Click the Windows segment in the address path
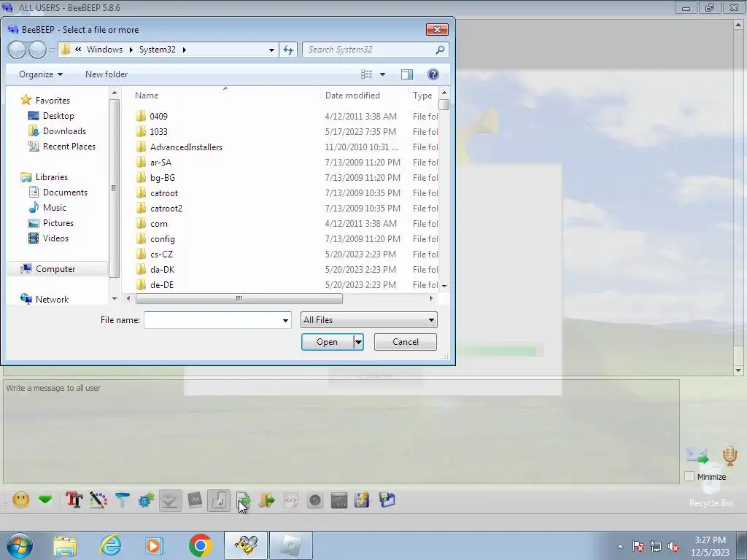Screen dimensions: 747x560 [x=104, y=50]
